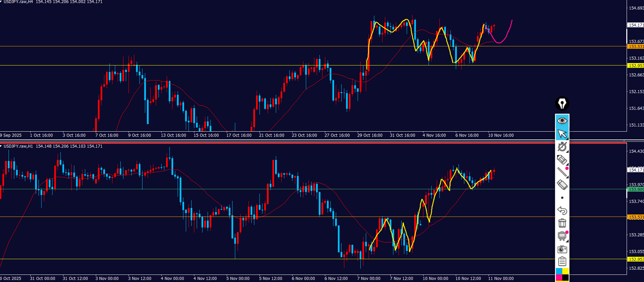This screenshot has width=644, height=282.
Task: Click the yellow 152.953 label in H4 chart
Action: click(x=635, y=65)
